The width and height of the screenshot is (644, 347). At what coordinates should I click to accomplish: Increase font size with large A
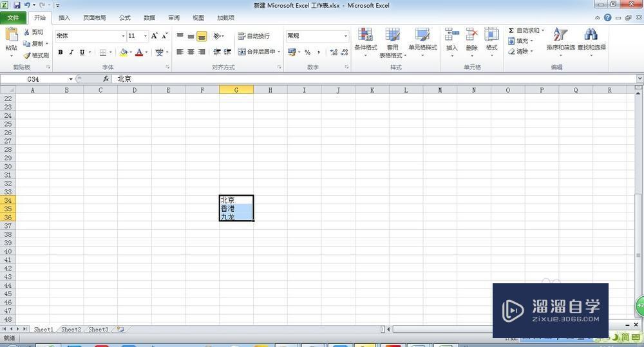pos(154,35)
